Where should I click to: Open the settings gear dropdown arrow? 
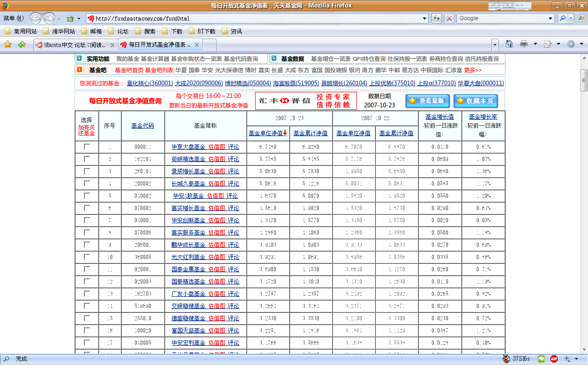582,44
